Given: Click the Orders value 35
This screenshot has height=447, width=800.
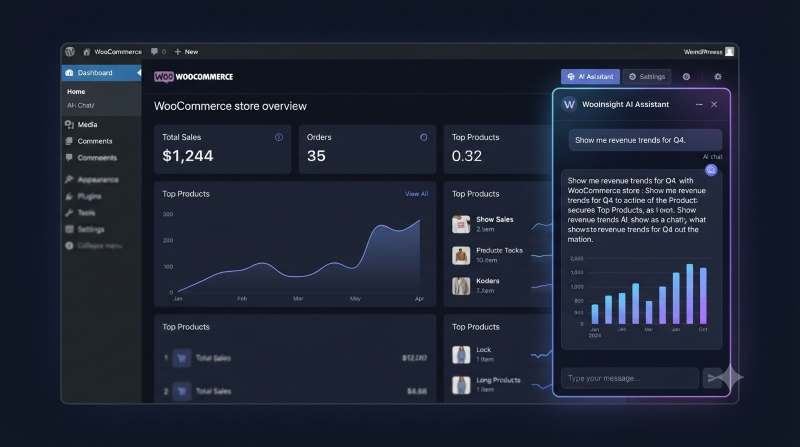Looking at the screenshot, I should (316, 156).
